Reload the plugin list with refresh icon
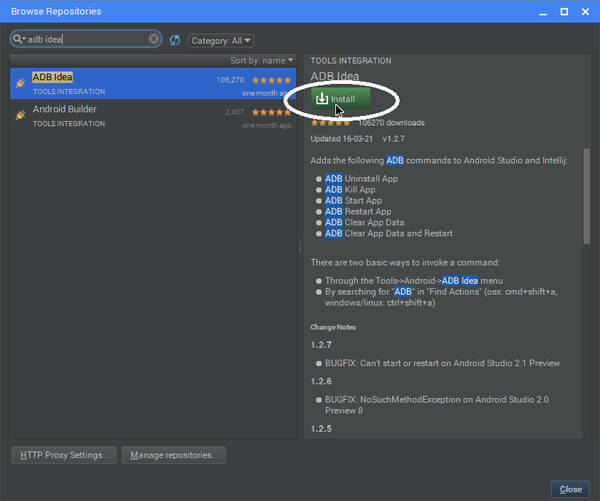 [x=175, y=40]
